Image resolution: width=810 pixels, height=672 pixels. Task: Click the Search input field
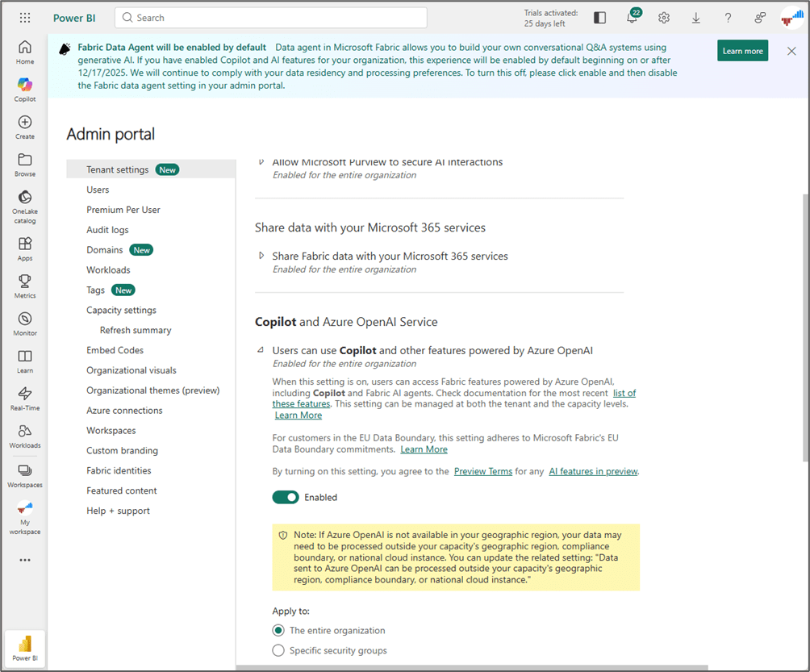[271, 18]
